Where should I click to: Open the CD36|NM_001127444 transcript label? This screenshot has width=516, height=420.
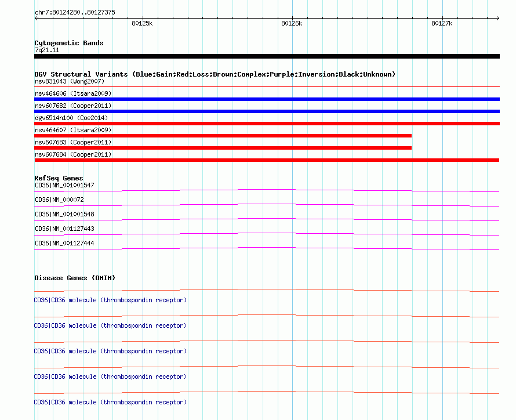[64, 243]
